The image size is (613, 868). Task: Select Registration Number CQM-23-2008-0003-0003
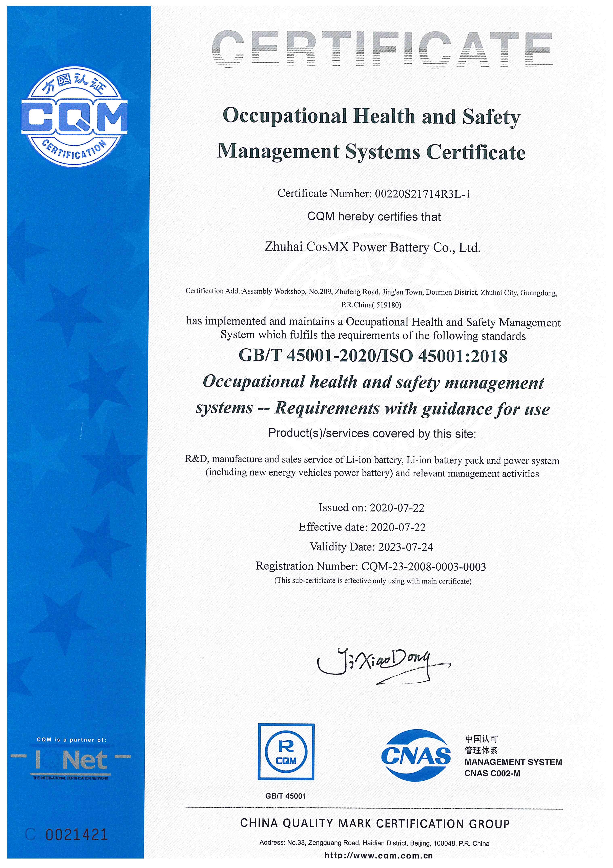pos(371,566)
